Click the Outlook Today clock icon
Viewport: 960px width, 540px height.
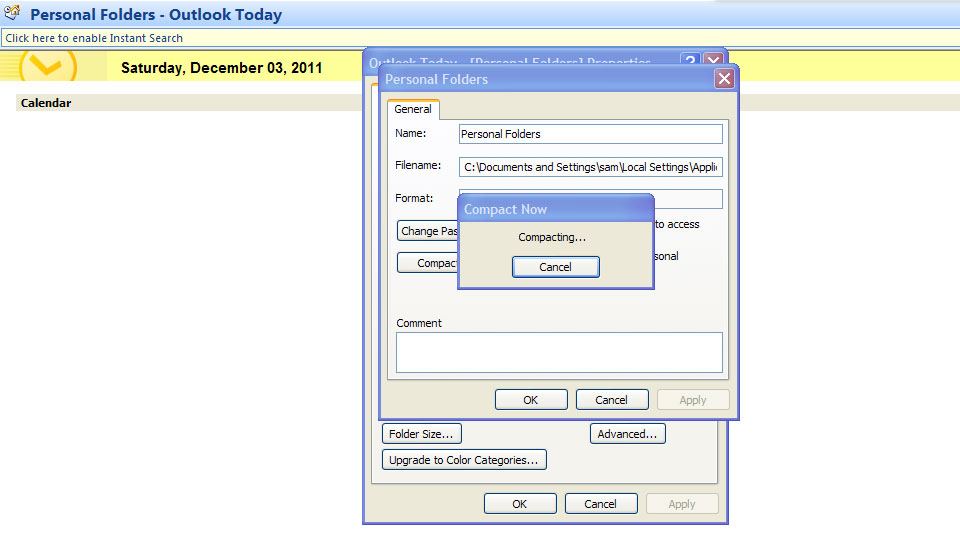coord(48,66)
